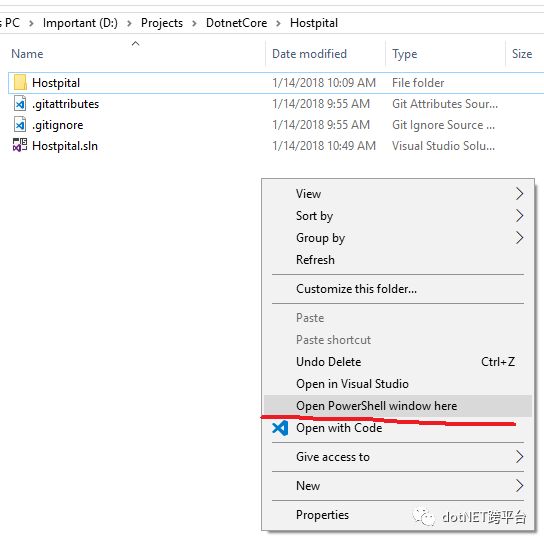Click the 1/14/2018 10:09 AM date cell
This screenshot has width=544, height=542.
[324, 83]
